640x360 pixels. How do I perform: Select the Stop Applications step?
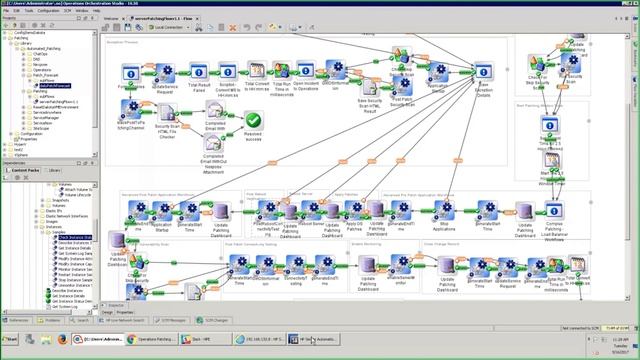click(444, 211)
